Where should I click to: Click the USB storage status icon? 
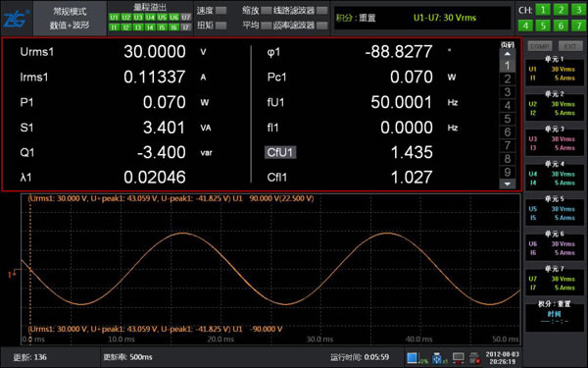[x=437, y=358]
